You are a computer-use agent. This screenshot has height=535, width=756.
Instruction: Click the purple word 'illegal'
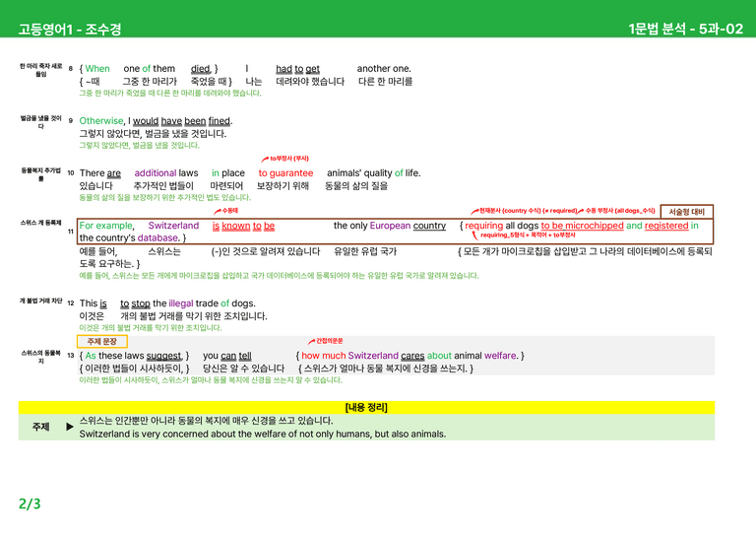[181, 303]
